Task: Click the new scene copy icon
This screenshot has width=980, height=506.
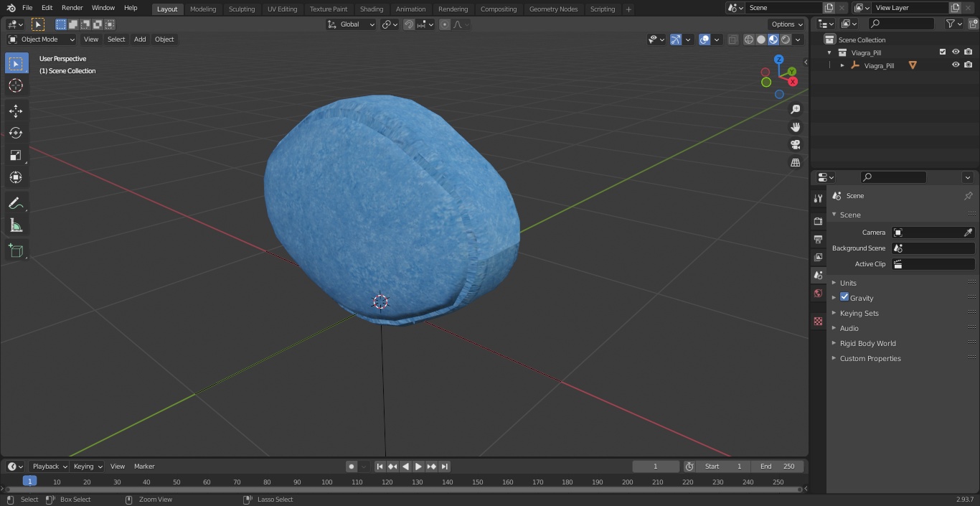Action: pyautogui.click(x=829, y=8)
